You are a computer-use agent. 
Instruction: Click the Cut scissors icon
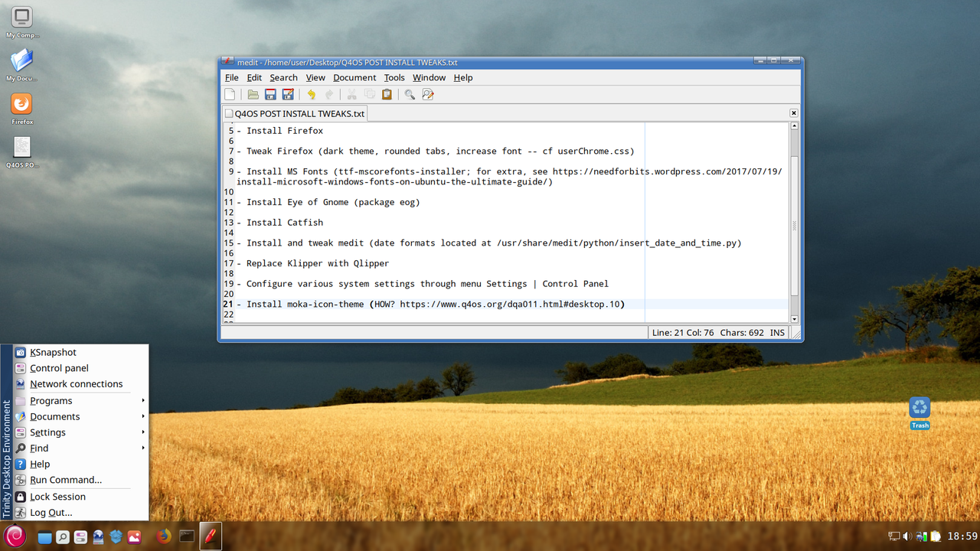351,94
